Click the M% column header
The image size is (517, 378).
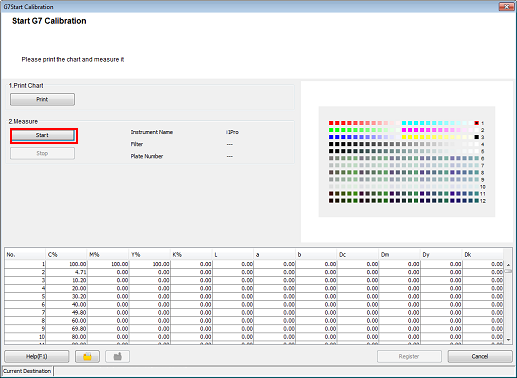click(x=108, y=254)
